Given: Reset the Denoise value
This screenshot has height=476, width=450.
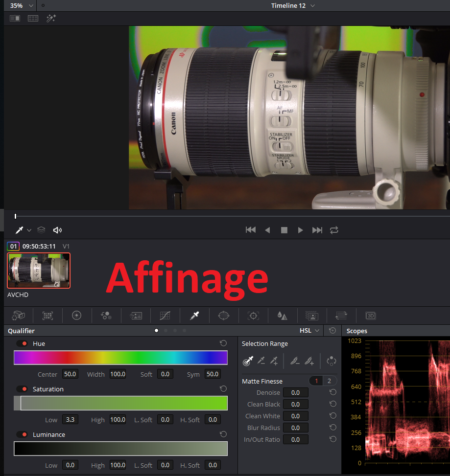Looking at the screenshot, I should tap(333, 392).
